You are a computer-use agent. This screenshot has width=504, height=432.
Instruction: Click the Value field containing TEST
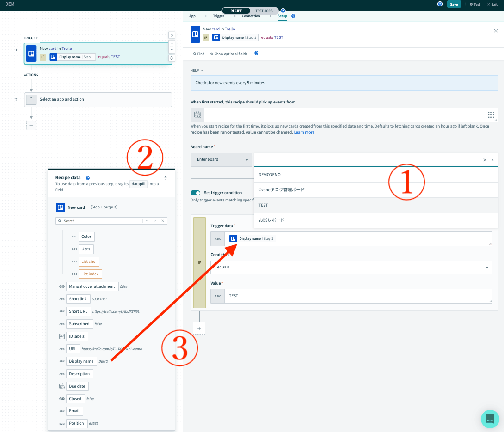click(x=358, y=296)
